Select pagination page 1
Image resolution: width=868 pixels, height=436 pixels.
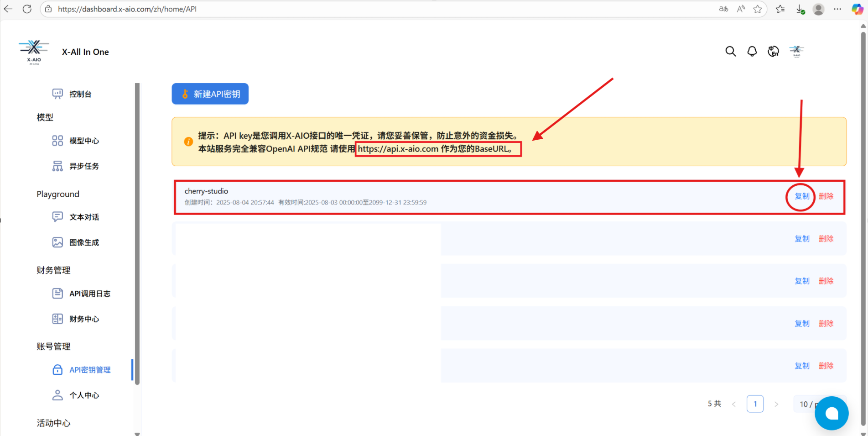point(755,404)
